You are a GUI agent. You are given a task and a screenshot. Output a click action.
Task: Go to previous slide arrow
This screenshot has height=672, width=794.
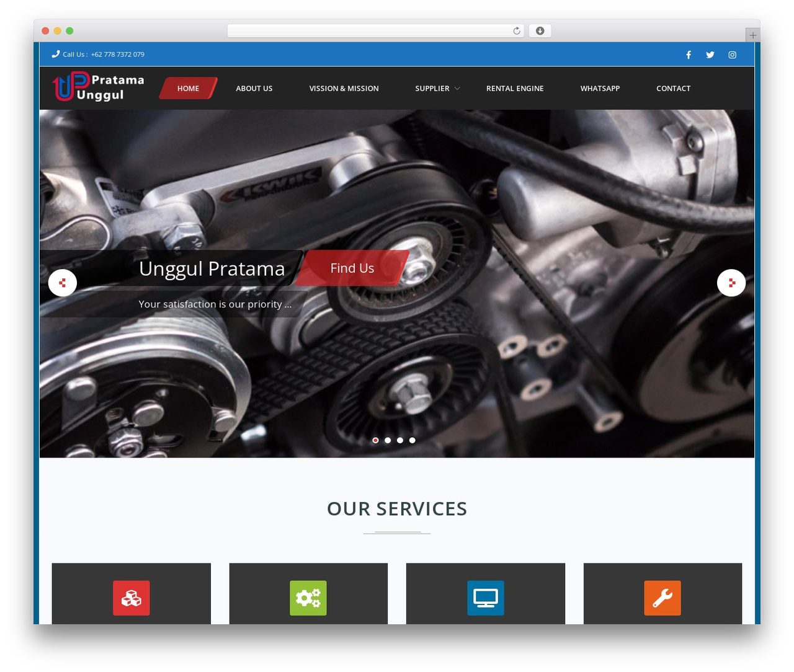click(63, 283)
